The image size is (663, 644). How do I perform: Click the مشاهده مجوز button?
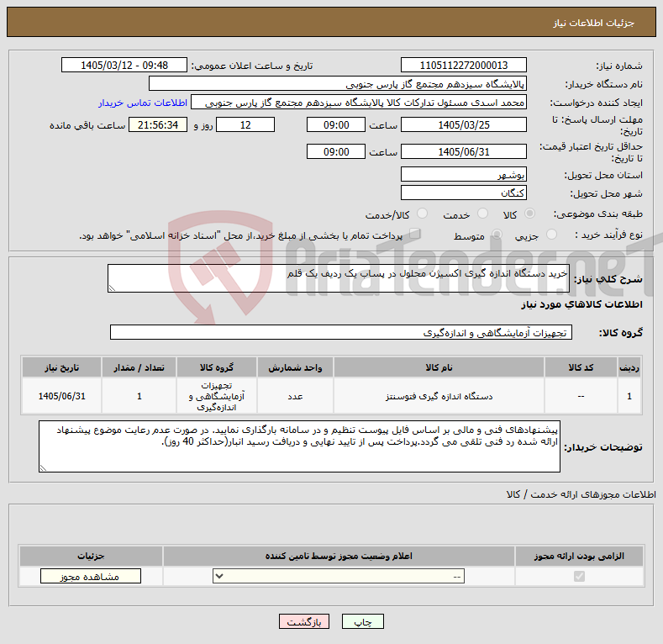91,576
